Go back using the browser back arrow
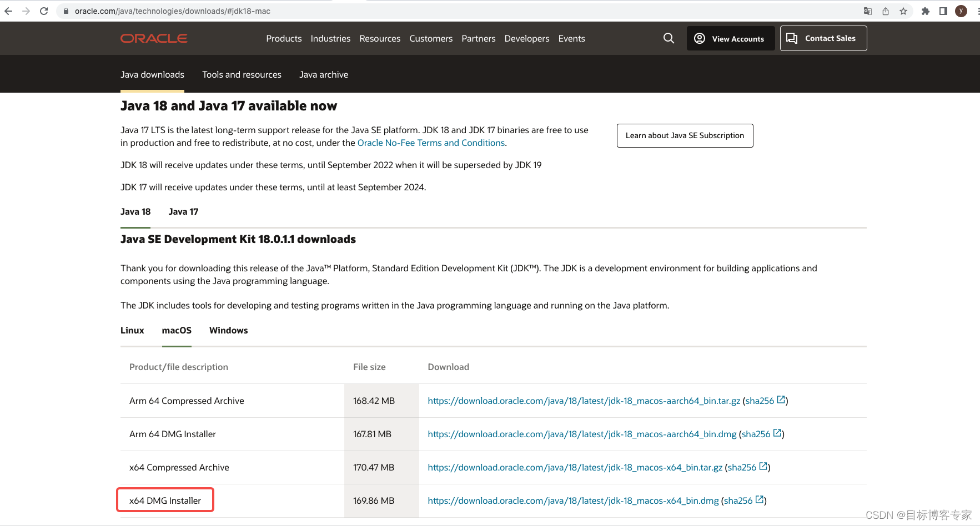This screenshot has height=526, width=980. [x=8, y=11]
